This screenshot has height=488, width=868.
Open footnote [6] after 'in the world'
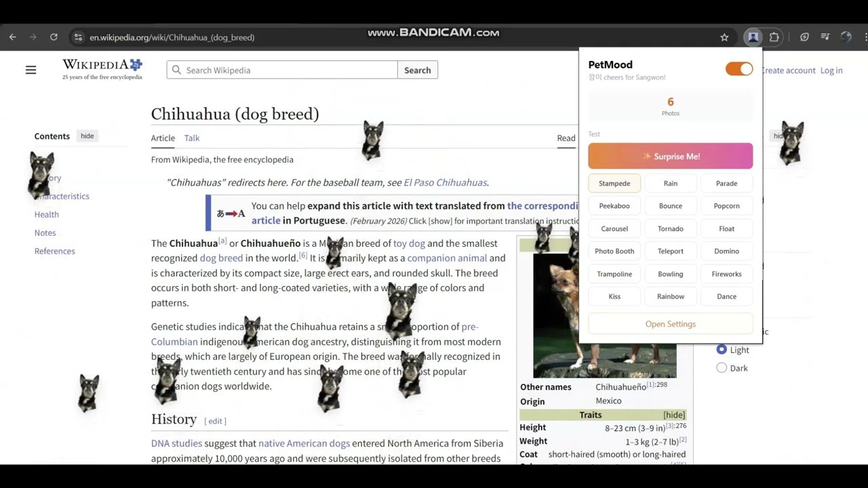(303, 256)
